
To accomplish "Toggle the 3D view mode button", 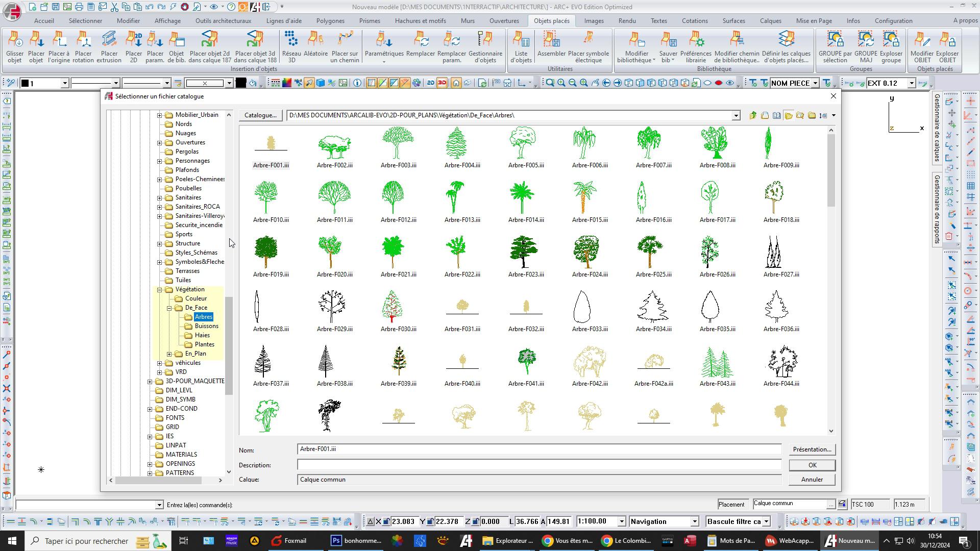I will click(x=442, y=83).
